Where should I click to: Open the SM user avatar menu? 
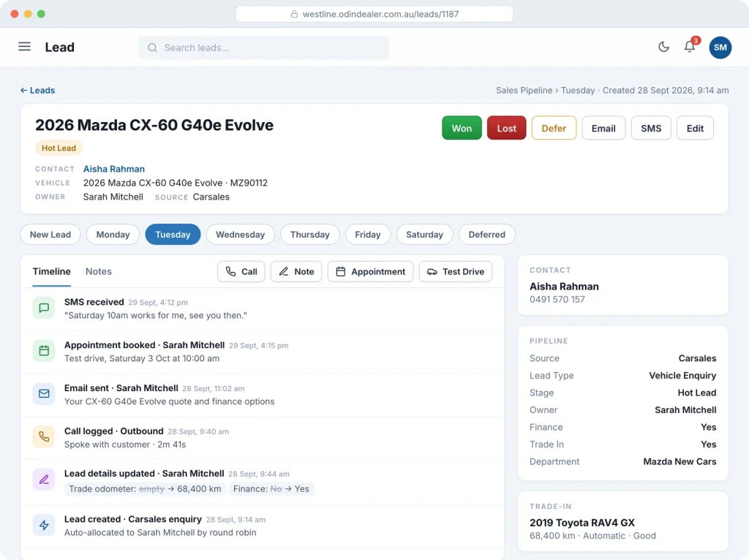coord(720,48)
